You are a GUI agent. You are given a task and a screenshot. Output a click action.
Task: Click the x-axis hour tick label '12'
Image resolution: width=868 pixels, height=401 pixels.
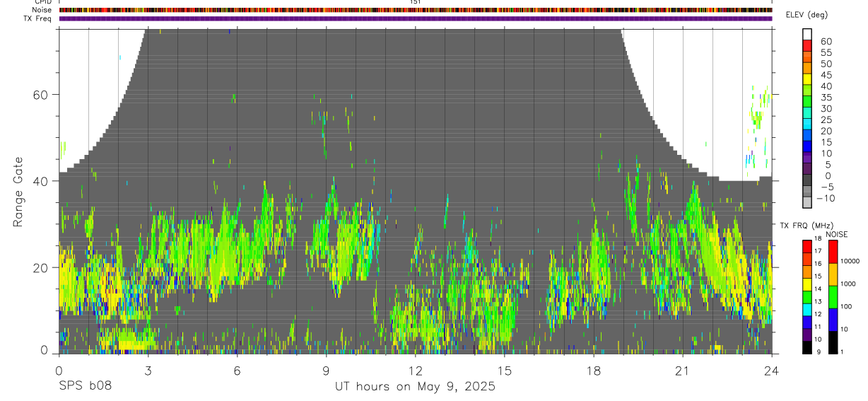point(415,371)
